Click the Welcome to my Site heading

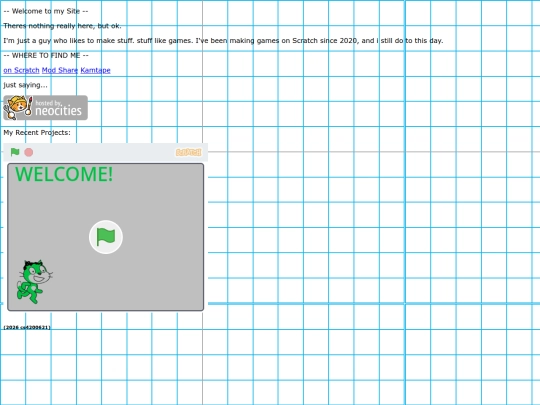(x=46, y=11)
